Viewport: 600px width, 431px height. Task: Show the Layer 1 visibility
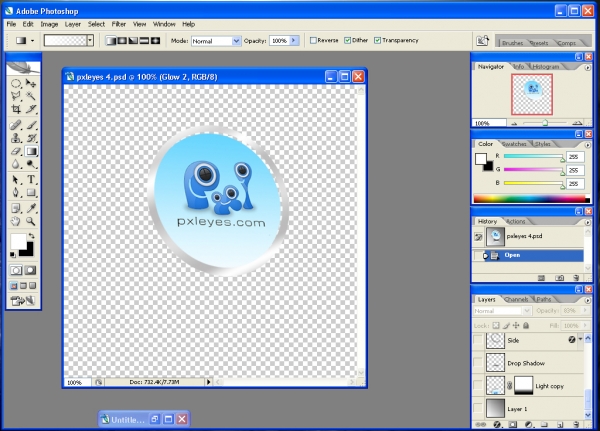pyautogui.click(x=478, y=408)
